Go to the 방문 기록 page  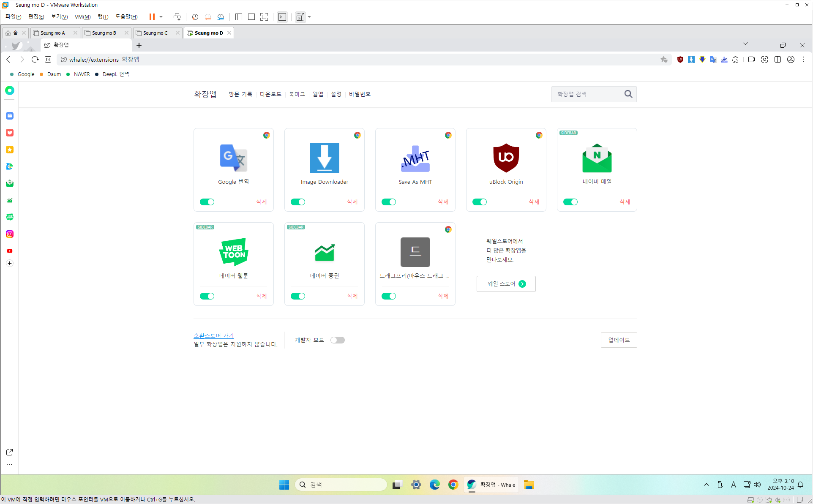[x=240, y=94]
